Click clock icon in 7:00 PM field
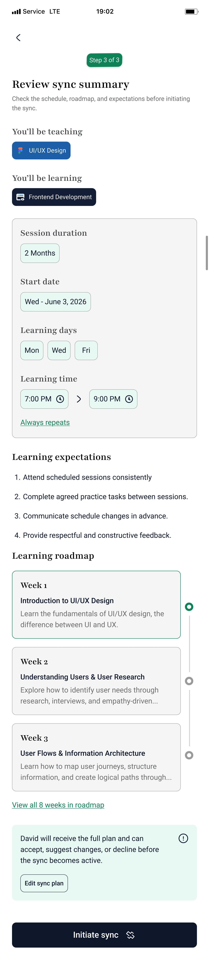210x980 pixels. (60, 399)
